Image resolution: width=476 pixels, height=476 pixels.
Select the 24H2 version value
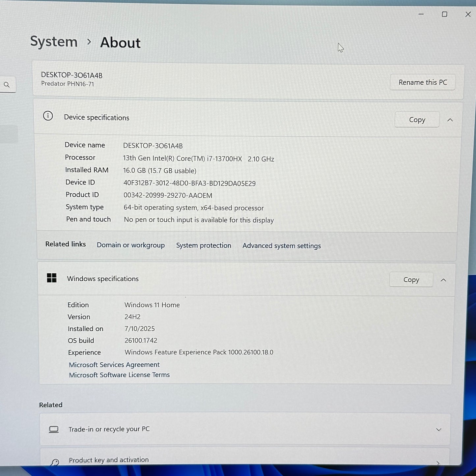(132, 317)
